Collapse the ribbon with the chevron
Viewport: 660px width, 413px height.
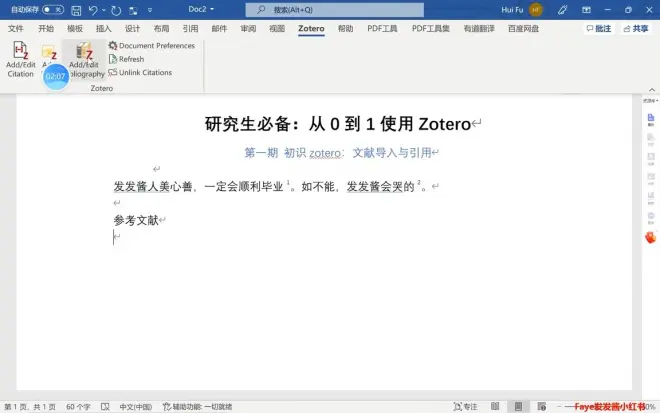tap(652, 90)
